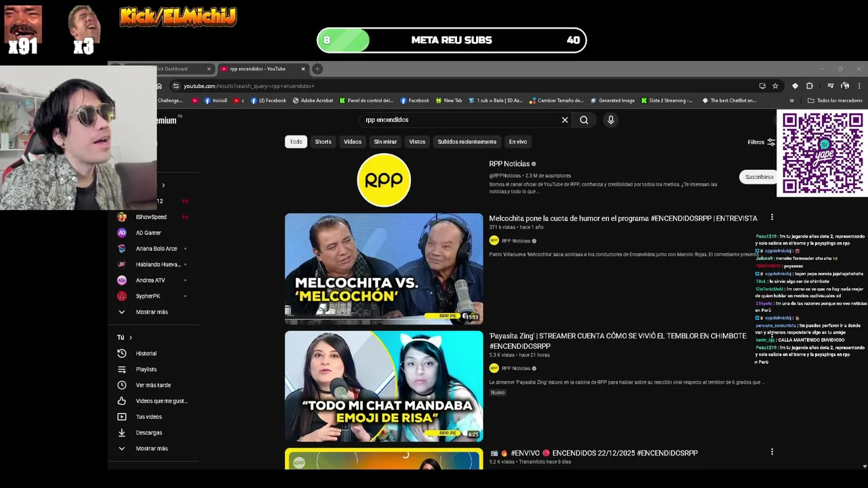Clear the YouTube search box with X
This screenshot has width=868, height=488.
point(564,120)
